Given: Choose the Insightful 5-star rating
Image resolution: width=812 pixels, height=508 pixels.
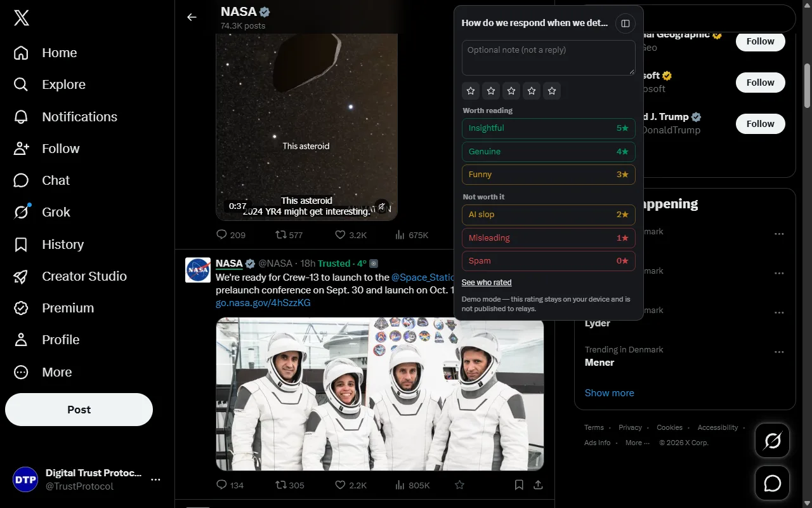Looking at the screenshot, I should coord(549,128).
